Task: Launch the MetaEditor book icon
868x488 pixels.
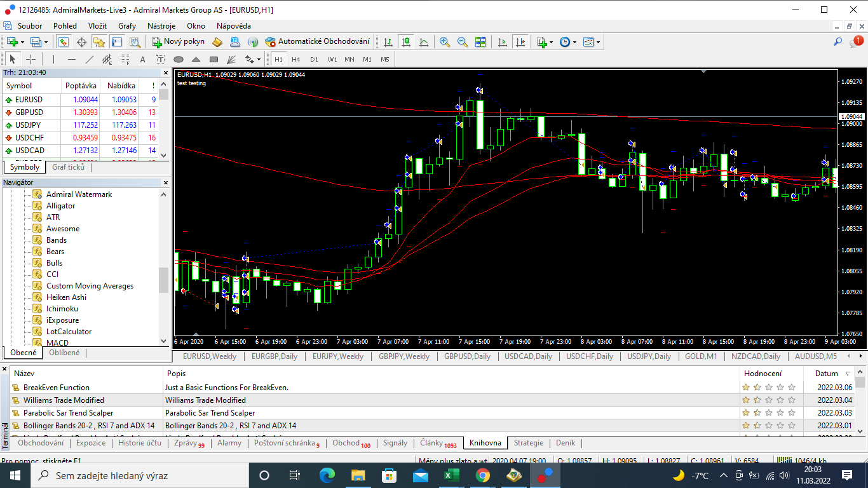Action: pos(217,42)
